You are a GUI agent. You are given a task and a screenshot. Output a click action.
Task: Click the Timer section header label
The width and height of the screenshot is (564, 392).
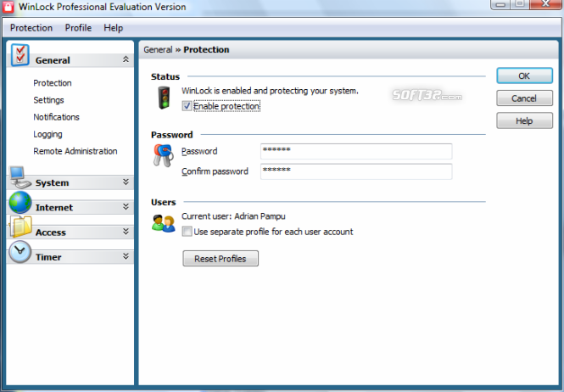click(x=48, y=257)
